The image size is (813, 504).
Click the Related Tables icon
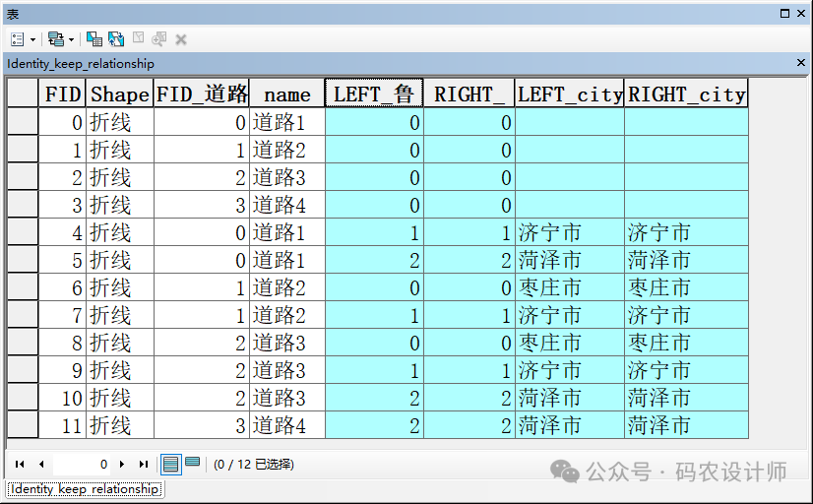55,39
